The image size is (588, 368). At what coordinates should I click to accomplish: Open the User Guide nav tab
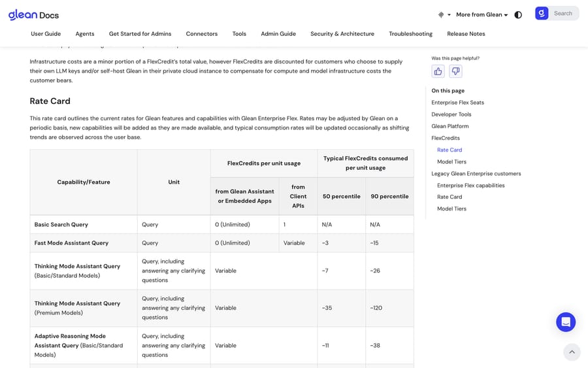click(46, 34)
